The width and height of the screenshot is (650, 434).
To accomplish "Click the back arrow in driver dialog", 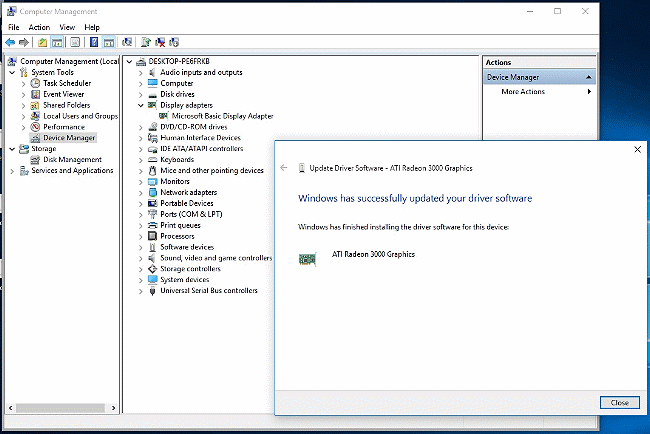I will click(x=285, y=168).
